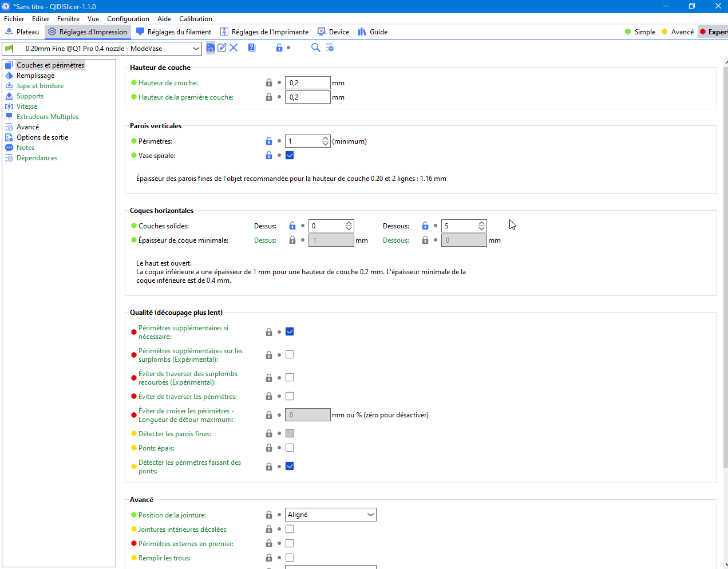Open the Configuration menu
Screen dimensions: 728x569
tap(128, 19)
